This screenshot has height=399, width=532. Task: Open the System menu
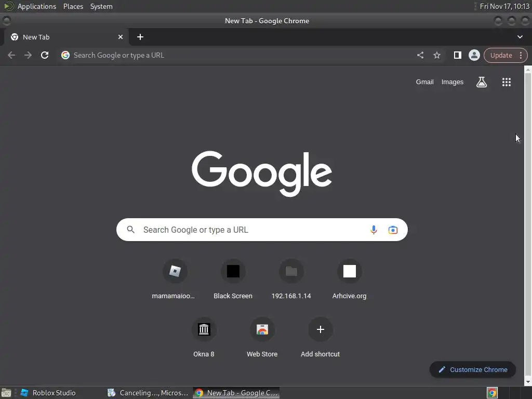pos(101,6)
